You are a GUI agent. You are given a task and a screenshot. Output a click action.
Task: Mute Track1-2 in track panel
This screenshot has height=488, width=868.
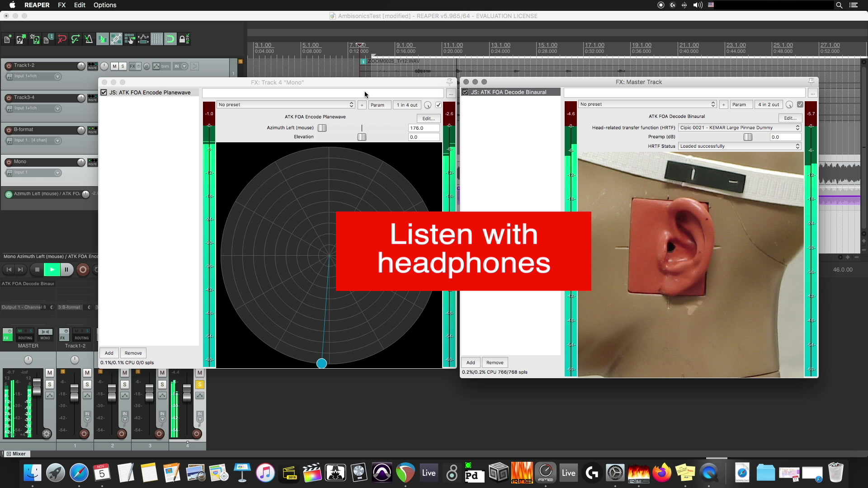click(115, 66)
